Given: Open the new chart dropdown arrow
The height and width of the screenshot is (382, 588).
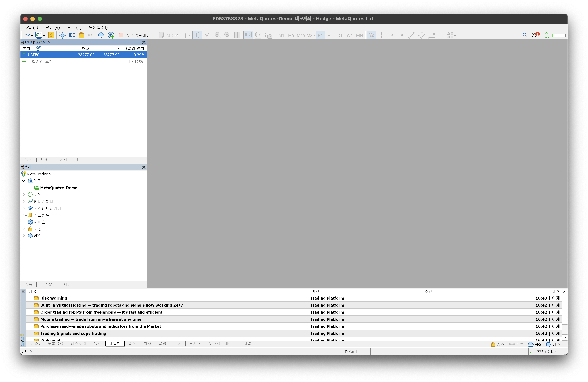Looking at the screenshot, I should (32, 35).
